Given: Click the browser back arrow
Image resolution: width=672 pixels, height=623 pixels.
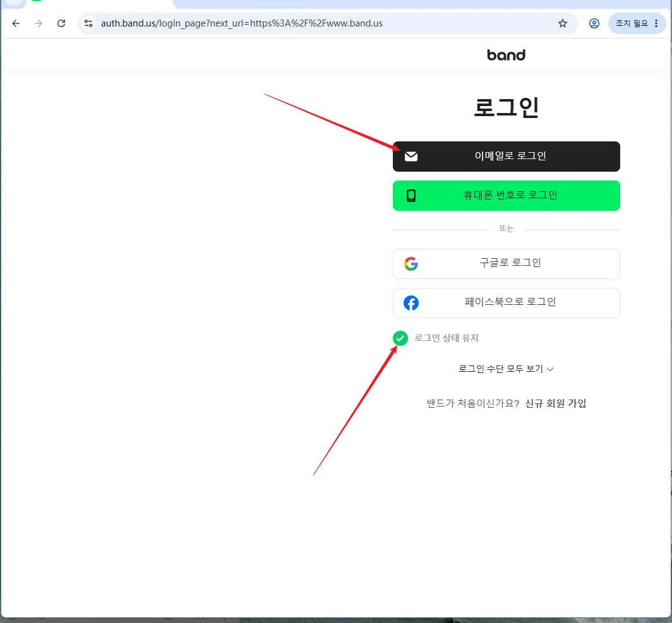Looking at the screenshot, I should point(16,23).
